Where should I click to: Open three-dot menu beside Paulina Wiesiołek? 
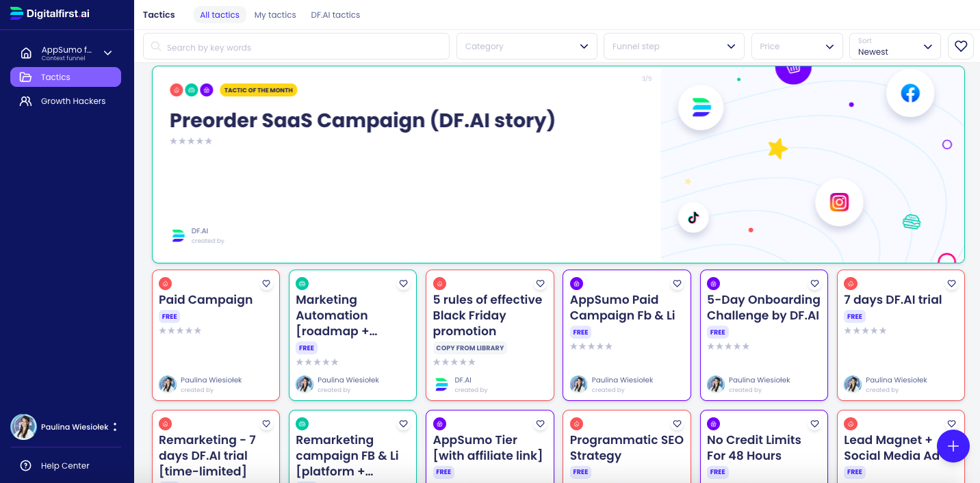(115, 427)
